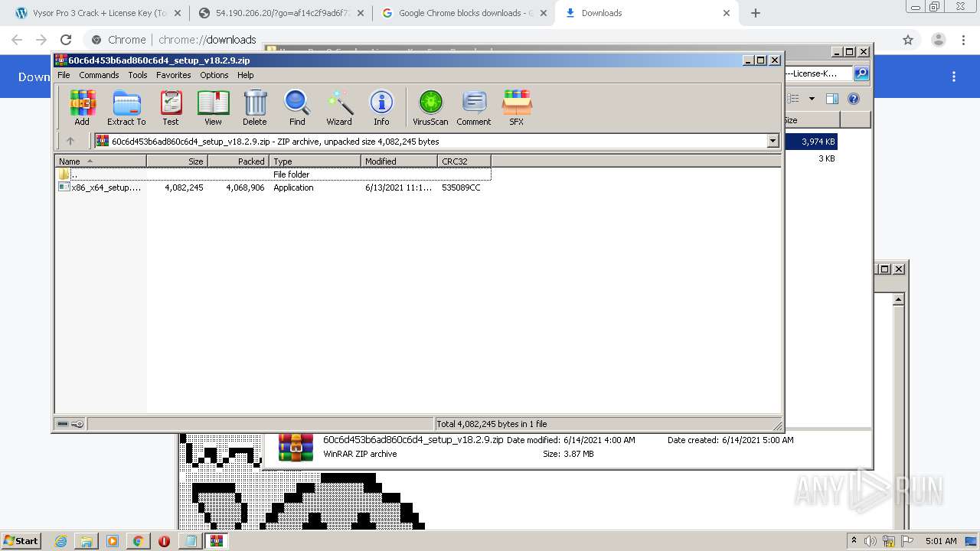Click the Add archive tool in WinRAR
Screen dimensions: 980x551
(x=82, y=107)
